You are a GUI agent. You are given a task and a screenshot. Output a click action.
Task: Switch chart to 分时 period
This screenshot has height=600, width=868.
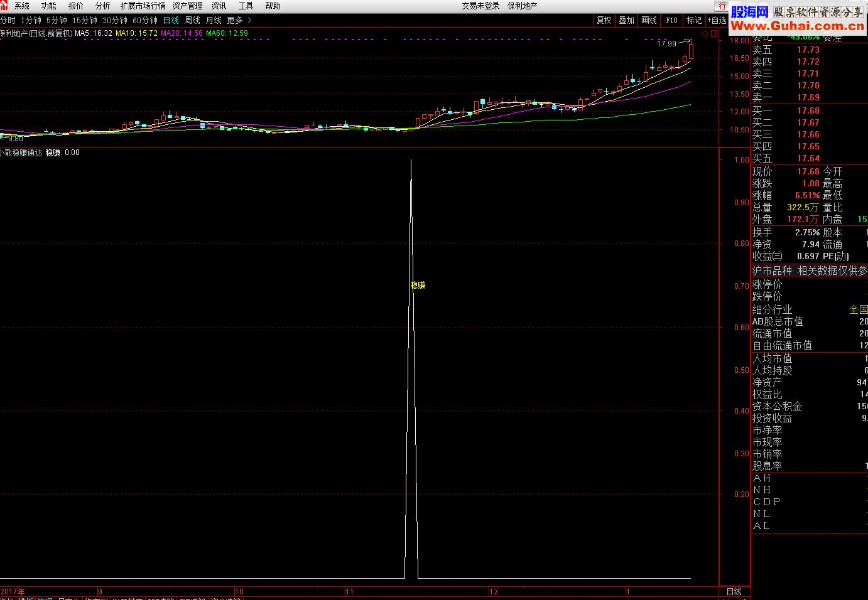click(8, 21)
